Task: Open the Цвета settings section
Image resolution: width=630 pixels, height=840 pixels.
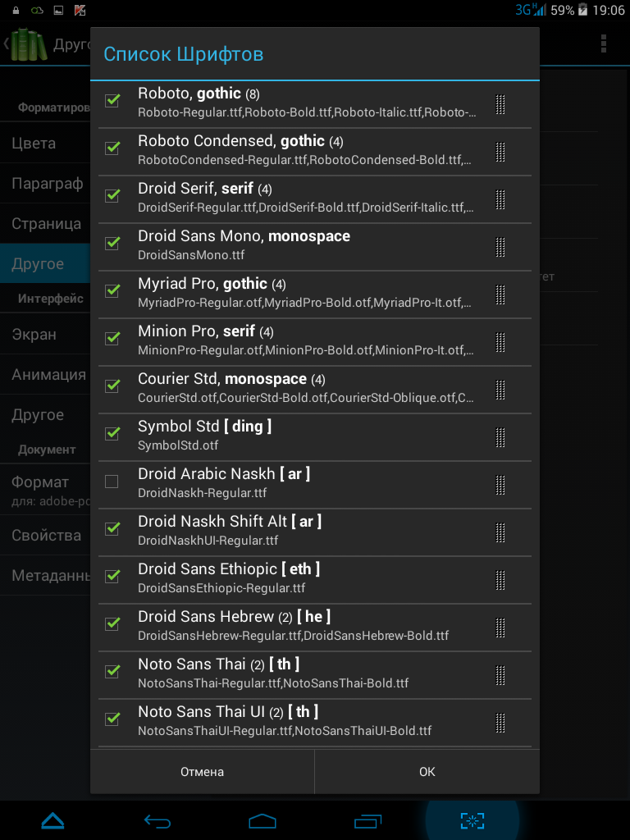Action: tap(34, 144)
